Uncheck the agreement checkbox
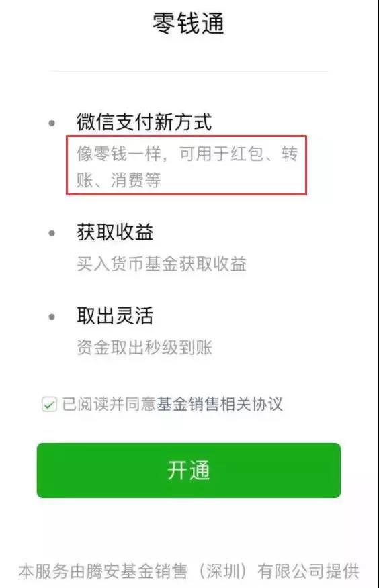This screenshot has height=588, width=379. pos(49,404)
